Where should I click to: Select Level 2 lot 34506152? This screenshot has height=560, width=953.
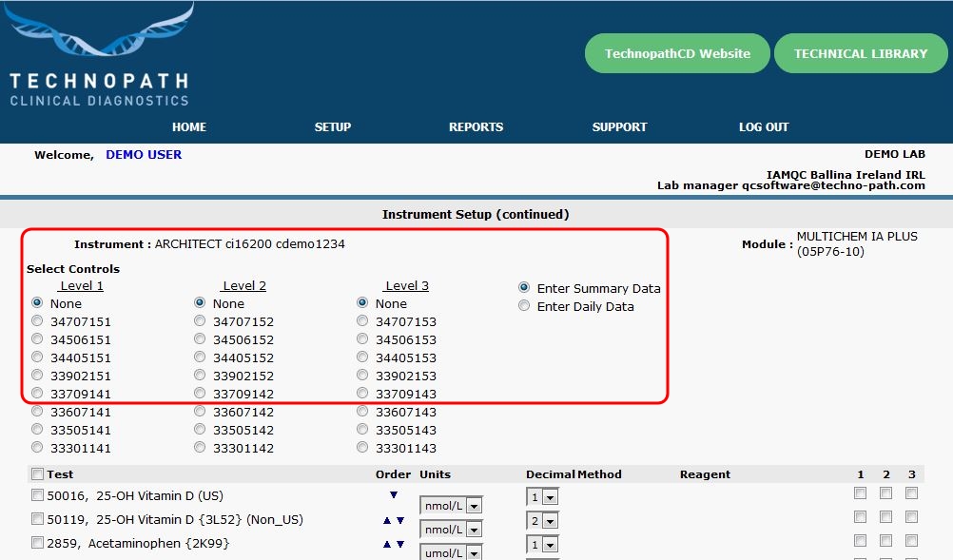200,338
